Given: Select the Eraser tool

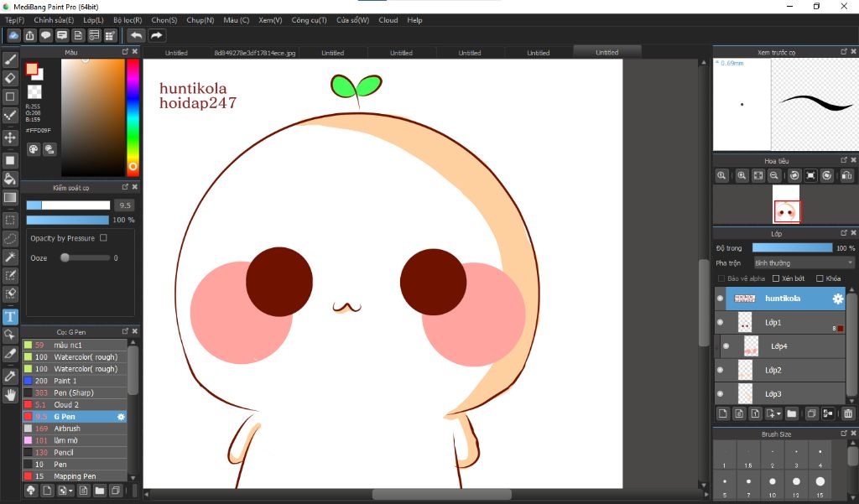Looking at the screenshot, I should 10,78.
